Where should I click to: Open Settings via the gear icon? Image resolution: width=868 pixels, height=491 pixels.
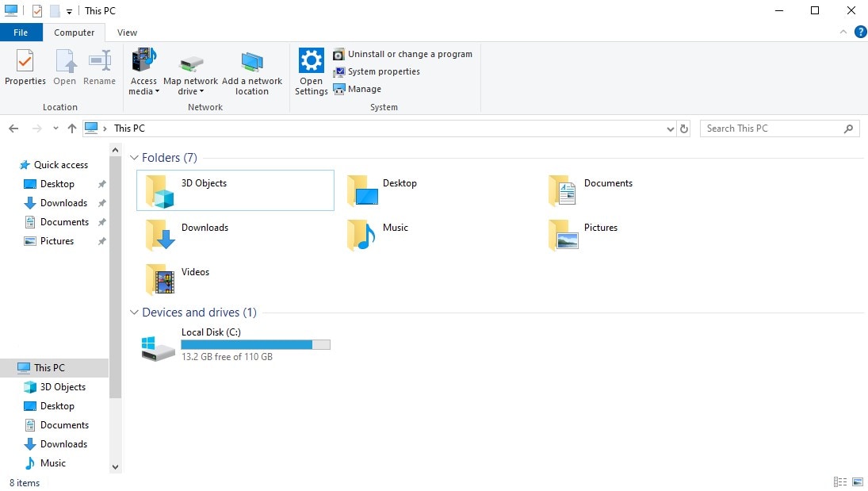[x=311, y=59]
